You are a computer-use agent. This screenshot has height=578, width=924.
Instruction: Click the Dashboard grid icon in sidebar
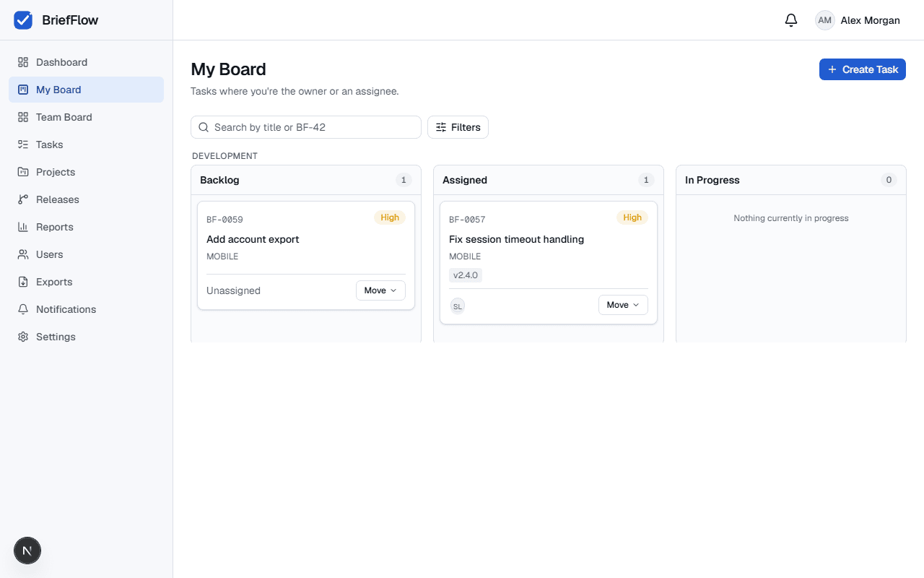pyautogui.click(x=23, y=62)
